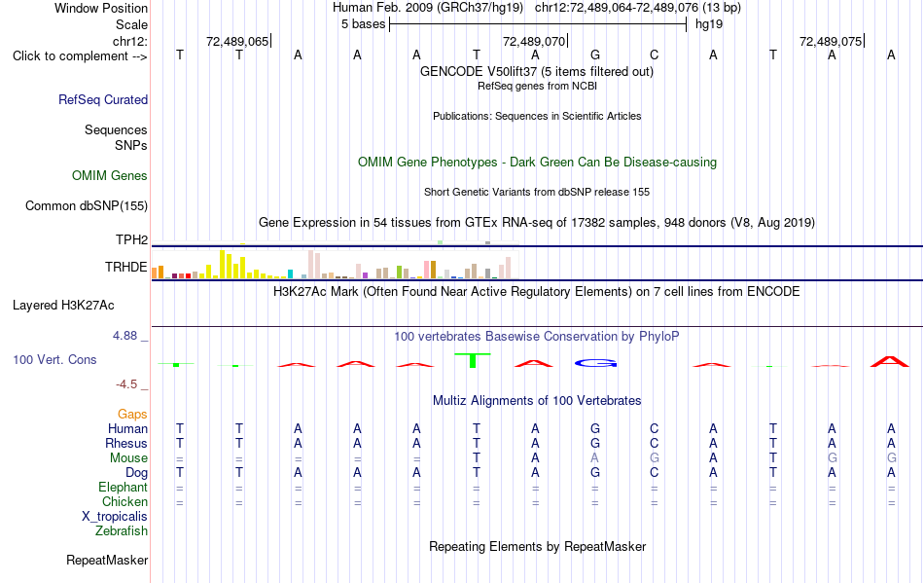Click the hg19 label beside the scale bar
Viewport: 924px width, 583px height.
click(709, 24)
